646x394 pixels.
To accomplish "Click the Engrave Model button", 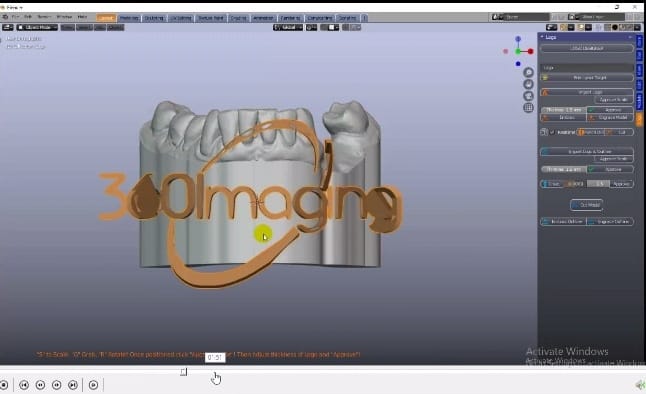I will pos(610,118).
